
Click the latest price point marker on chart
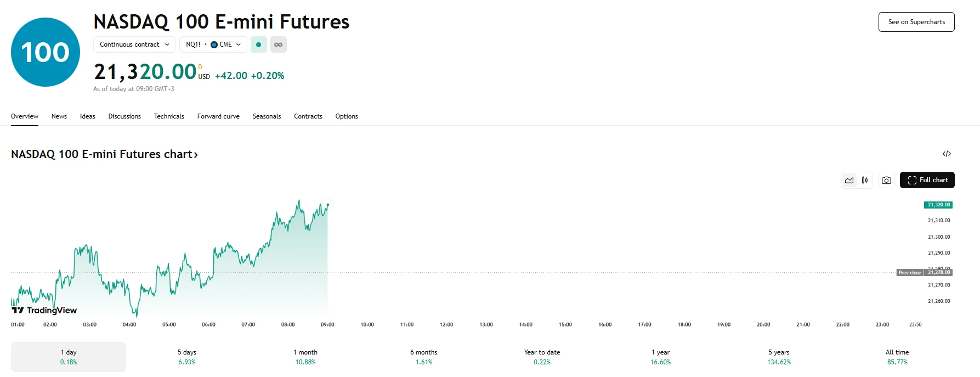[328, 205]
